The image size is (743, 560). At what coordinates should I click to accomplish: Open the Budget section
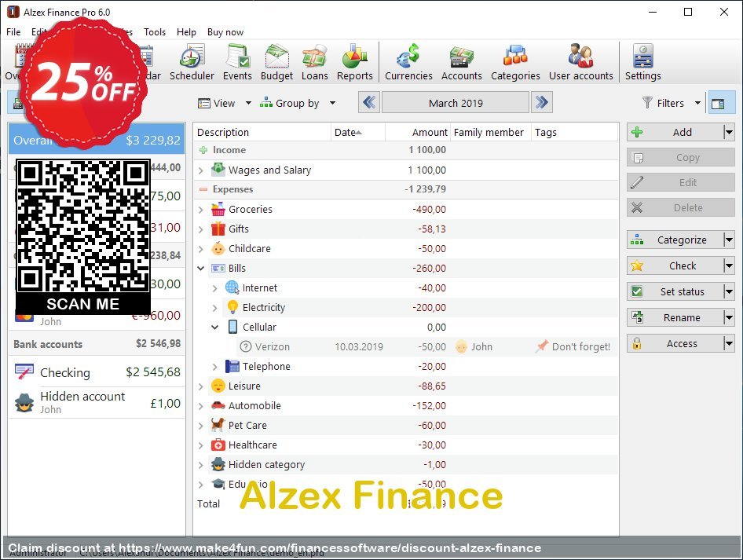click(276, 63)
